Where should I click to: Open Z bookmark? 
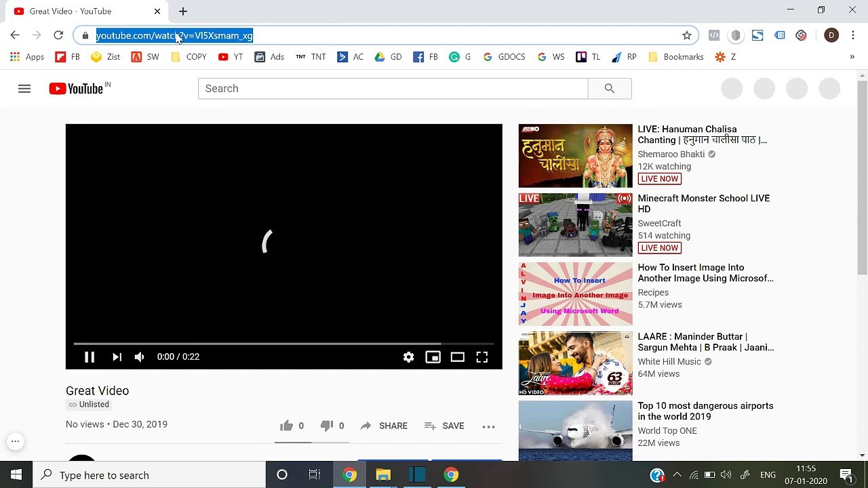coord(725,57)
